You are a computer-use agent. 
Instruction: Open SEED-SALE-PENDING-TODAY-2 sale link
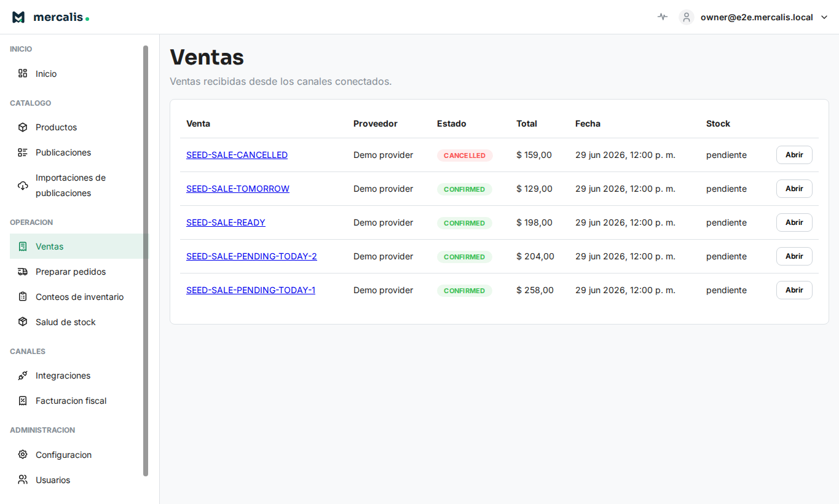tap(251, 256)
